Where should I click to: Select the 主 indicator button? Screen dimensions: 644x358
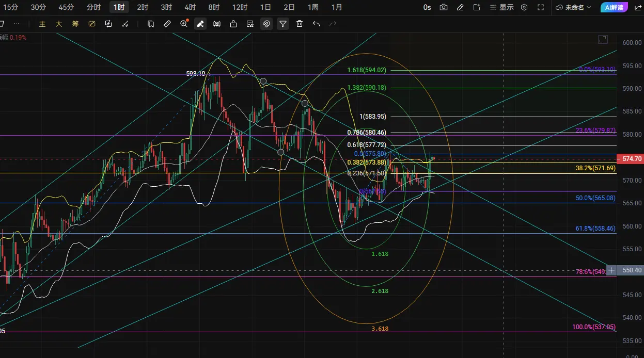[x=42, y=24]
